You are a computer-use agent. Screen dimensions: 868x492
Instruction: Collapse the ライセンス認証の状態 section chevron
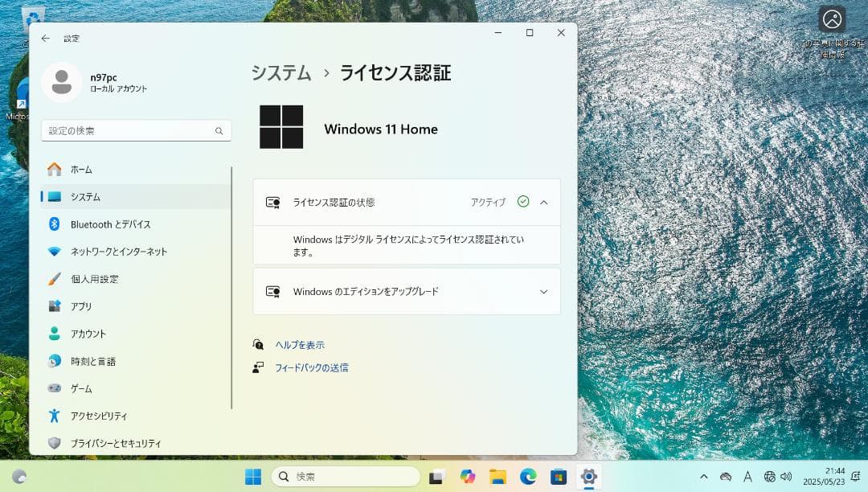(x=543, y=203)
